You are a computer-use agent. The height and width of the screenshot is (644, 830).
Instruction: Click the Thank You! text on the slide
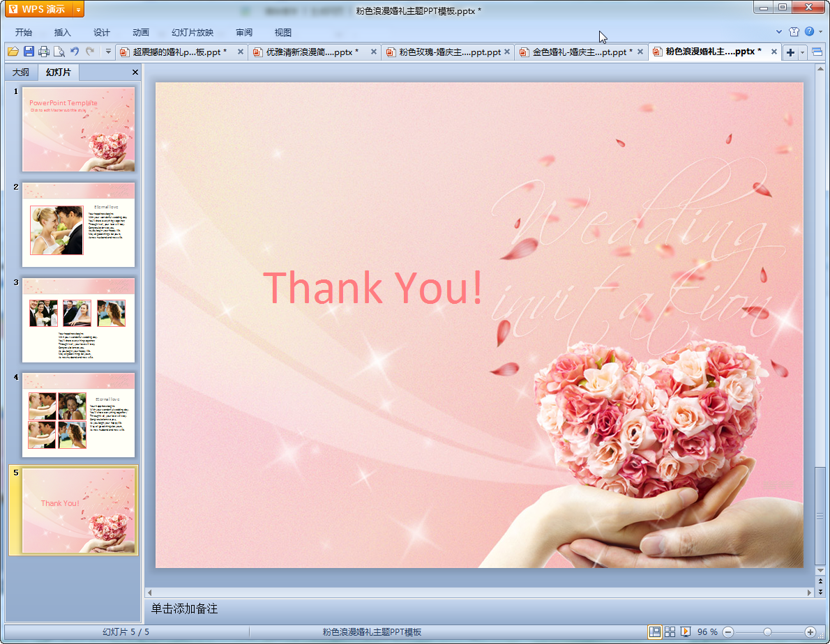[372, 288]
